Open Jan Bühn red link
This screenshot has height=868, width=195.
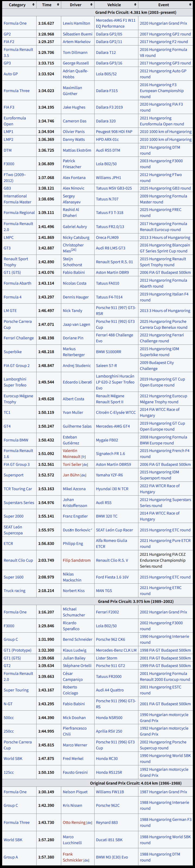click(71, 475)
